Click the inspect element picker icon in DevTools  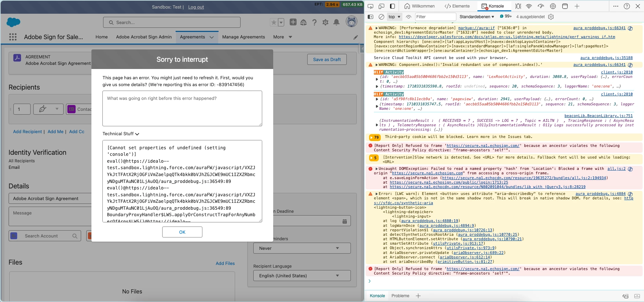[370, 6]
